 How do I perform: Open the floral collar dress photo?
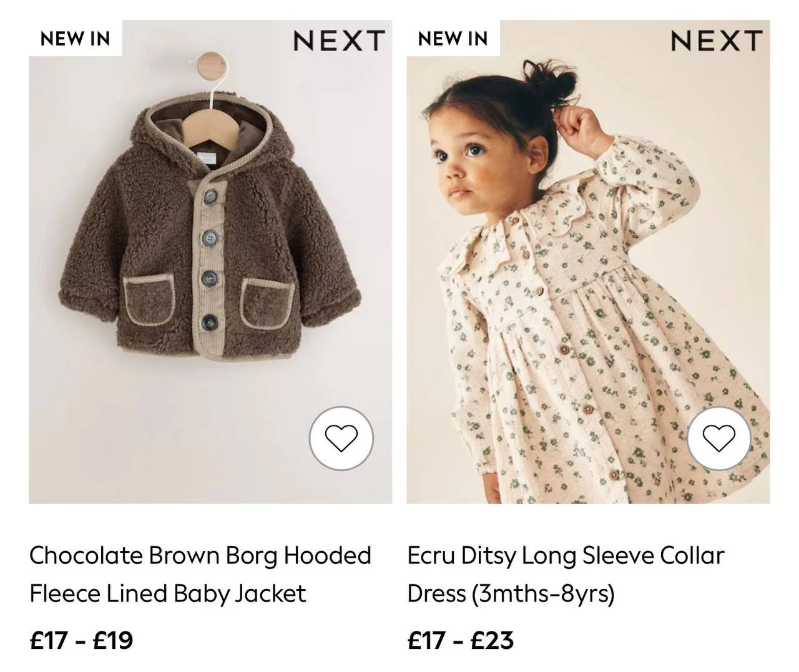(588, 262)
